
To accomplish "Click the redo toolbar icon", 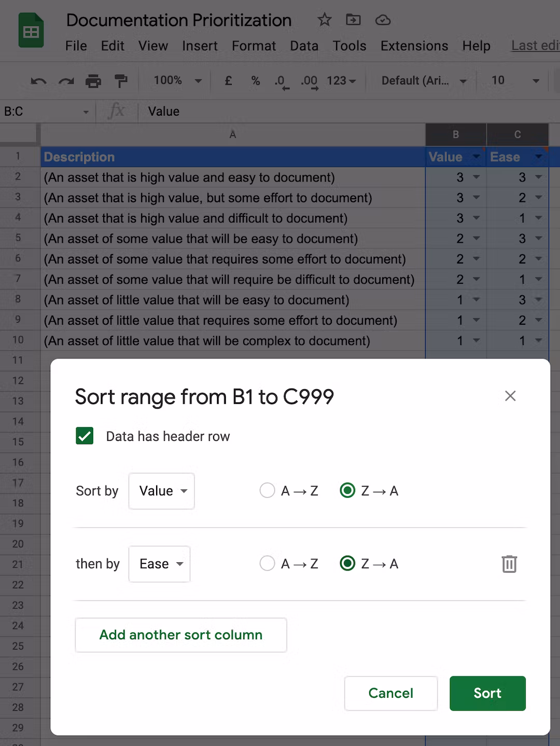I will point(66,81).
